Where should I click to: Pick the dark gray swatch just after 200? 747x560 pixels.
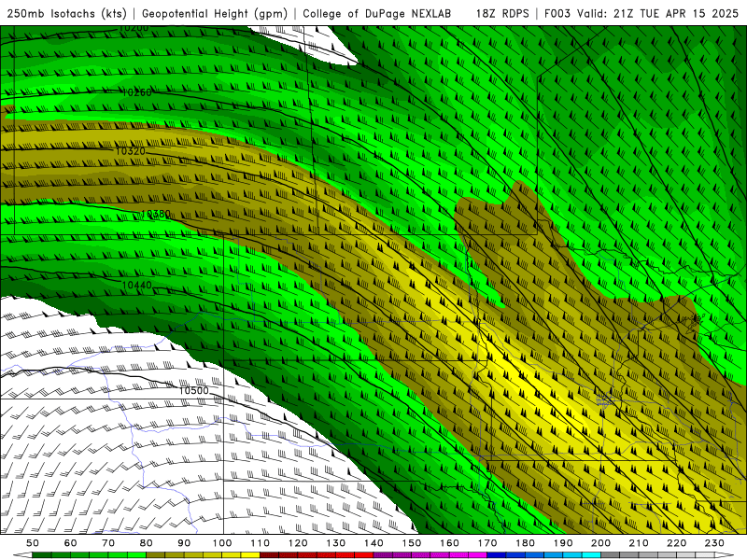click(611, 555)
